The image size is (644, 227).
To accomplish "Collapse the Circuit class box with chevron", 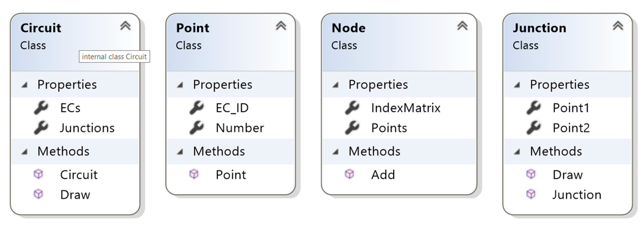I will 125,26.
